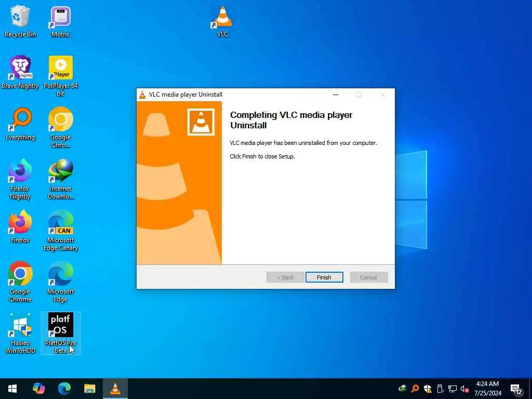Click the Internet Download Manager tray icon
Screen dimensions: 532x399
point(403,389)
